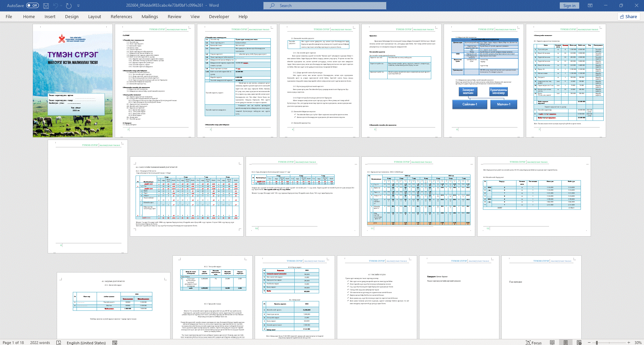Click the Save icon in title bar
The width and height of the screenshot is (644, 345).
coord(46,6)
